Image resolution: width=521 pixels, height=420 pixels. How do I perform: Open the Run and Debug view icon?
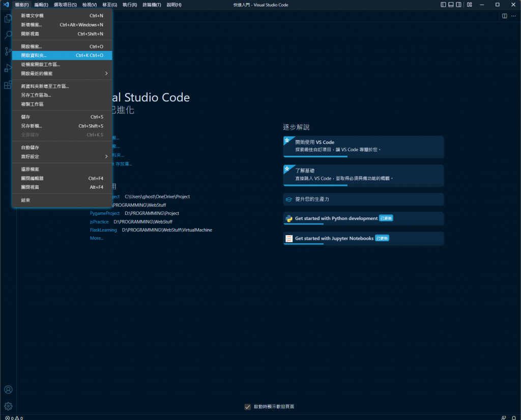8,68
